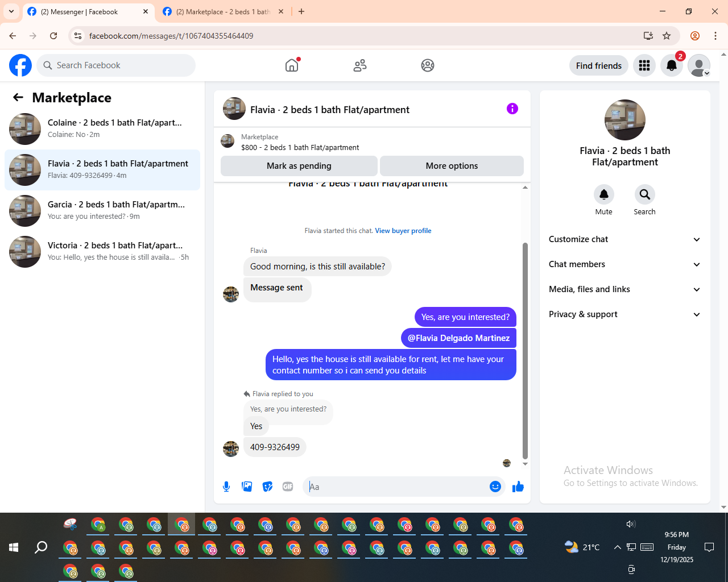The image size is (728, 582).
Task: Open Windows taskbar search
Action: pyautogui.click(x=41, y=547)
